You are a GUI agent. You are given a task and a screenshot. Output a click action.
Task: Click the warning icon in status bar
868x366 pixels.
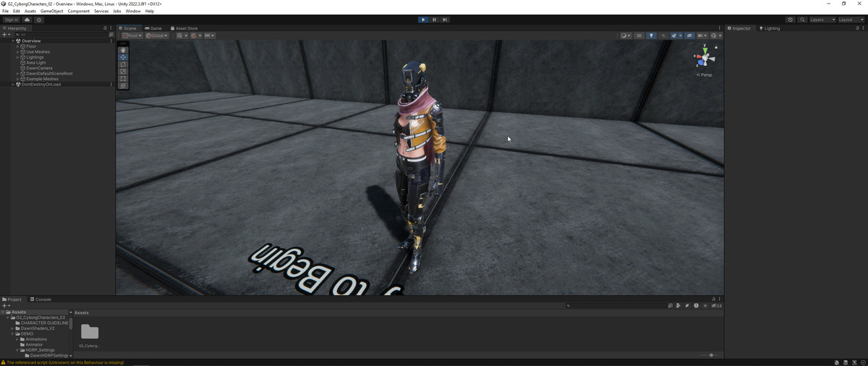click(x=4, y=362)
